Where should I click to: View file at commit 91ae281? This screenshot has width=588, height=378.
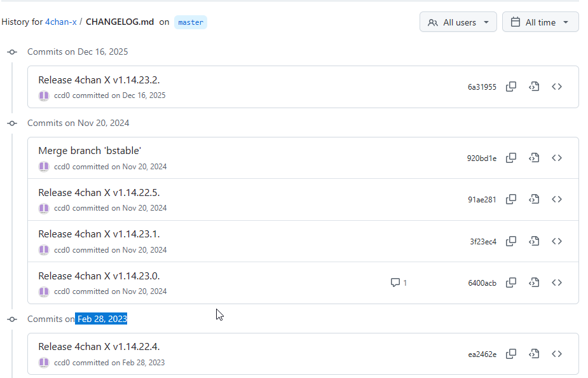point(534,199)
